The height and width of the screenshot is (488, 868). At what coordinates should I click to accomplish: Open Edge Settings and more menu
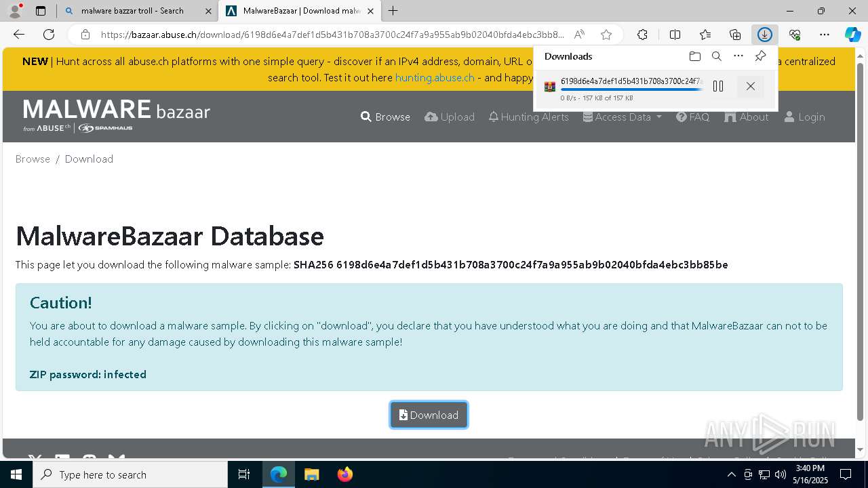[825, 35]
